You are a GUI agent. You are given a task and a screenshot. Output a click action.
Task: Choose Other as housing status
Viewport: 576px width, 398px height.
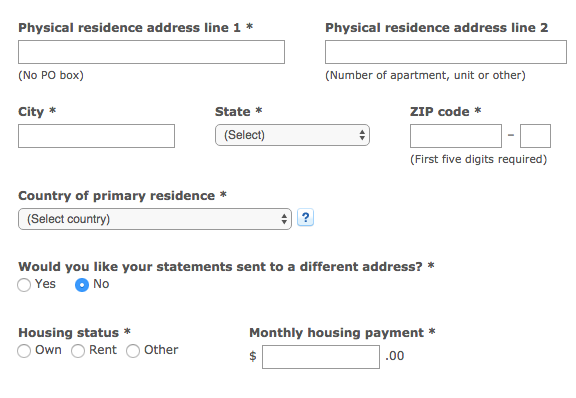(x=133, y=351)
